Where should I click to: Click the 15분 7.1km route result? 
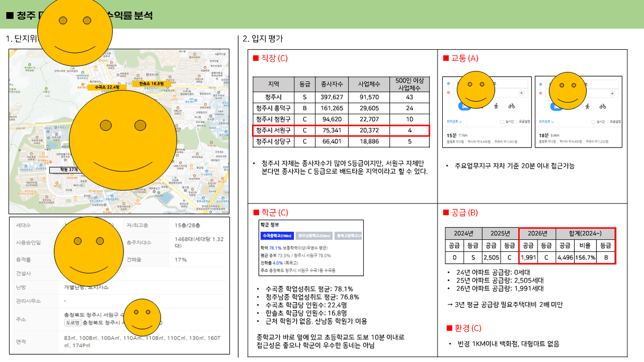(458, 135)
